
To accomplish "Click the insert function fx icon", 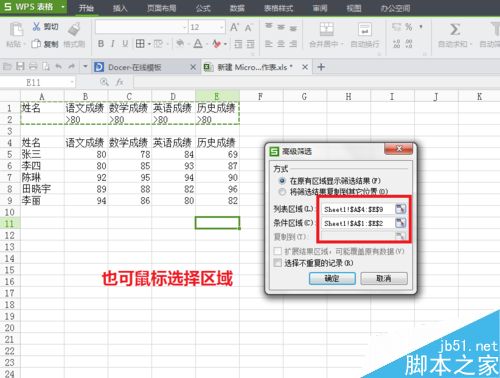I will pyautogui.click(x=120, y=82).
